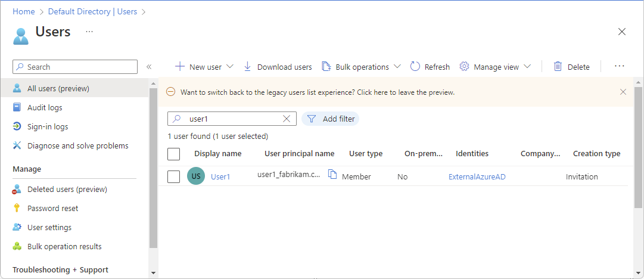Click the Identities column header

click(x=472, y=154)
